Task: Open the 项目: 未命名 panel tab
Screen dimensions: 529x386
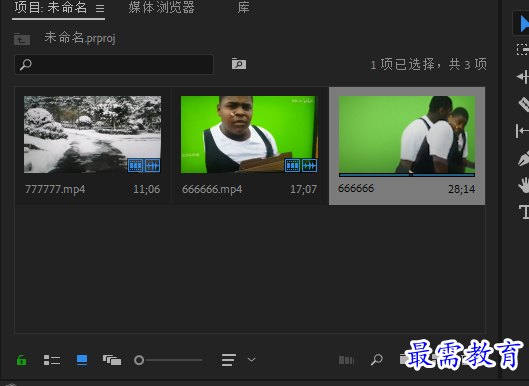Action: (51, 7)
